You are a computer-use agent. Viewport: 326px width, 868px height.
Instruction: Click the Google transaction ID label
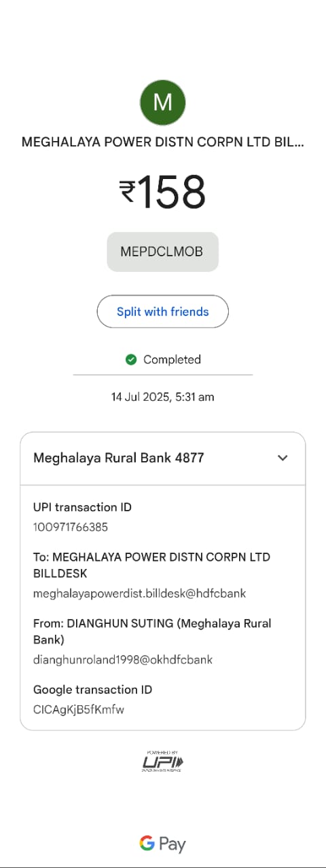click(x=92, y=690)
